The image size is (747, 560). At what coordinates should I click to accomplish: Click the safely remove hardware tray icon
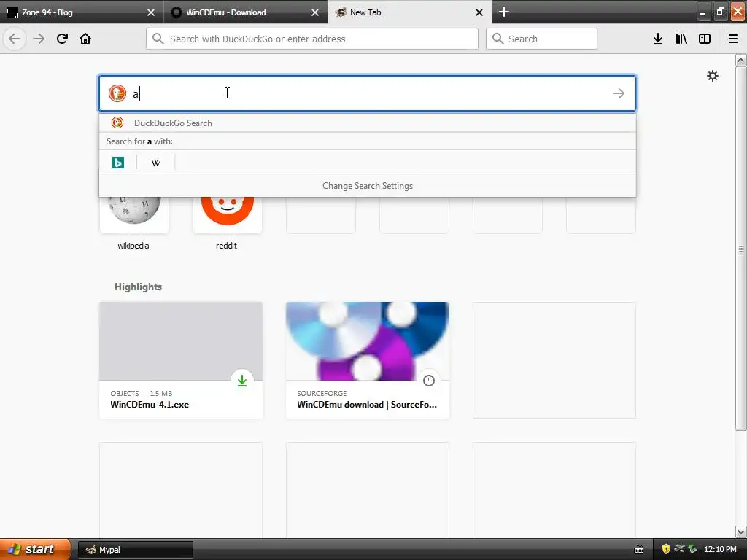click(693, 549)
